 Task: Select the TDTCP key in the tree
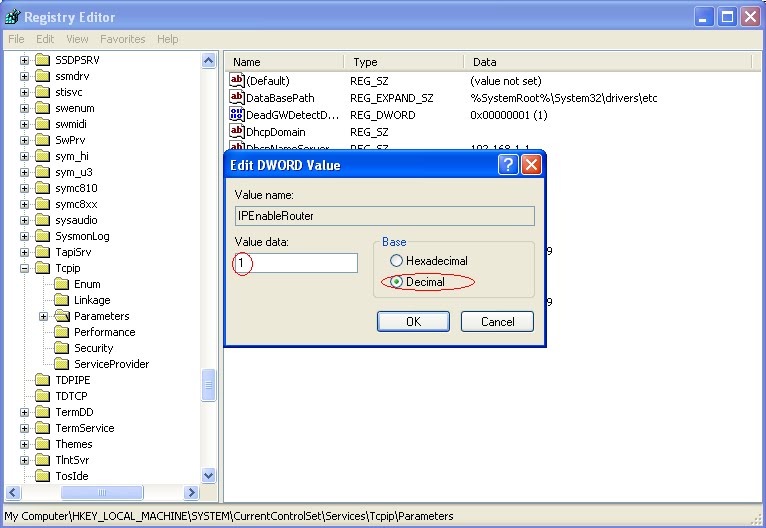(x=71, y=396)
